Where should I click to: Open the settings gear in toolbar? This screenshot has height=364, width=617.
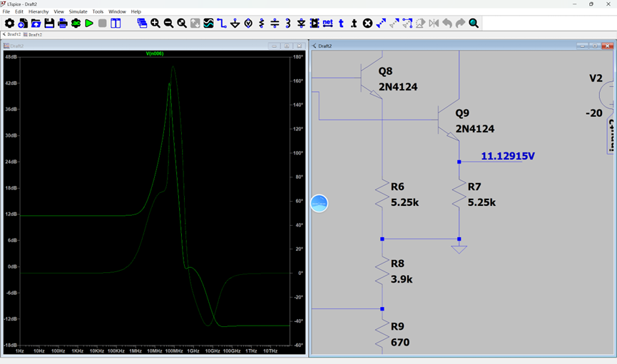pyautogui.click(x=9, y=24)
